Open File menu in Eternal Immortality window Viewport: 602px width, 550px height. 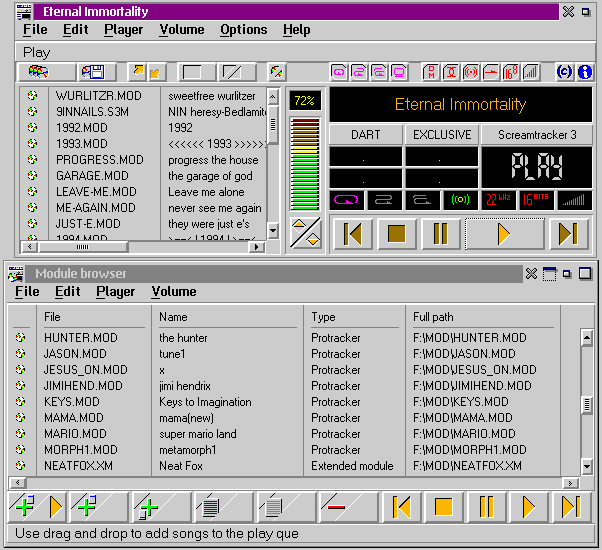tap(35, 30)
